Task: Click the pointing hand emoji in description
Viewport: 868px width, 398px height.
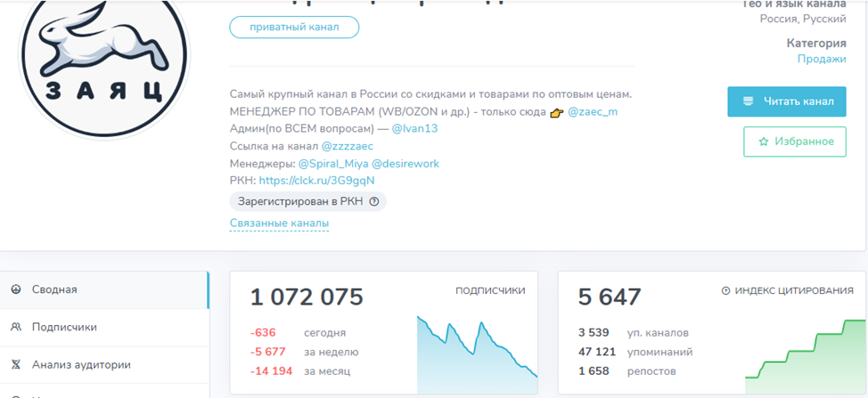Action: (x=556, y=112)
